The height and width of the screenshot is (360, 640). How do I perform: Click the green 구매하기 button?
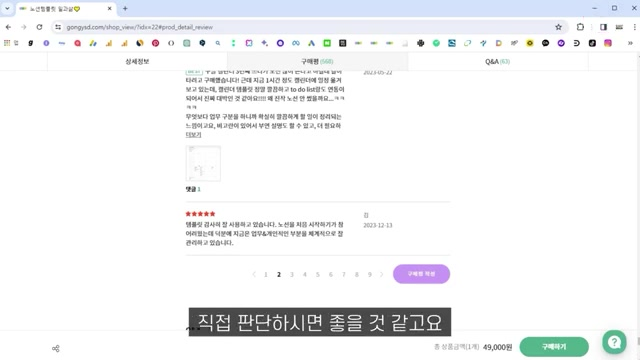pos(554,347)
